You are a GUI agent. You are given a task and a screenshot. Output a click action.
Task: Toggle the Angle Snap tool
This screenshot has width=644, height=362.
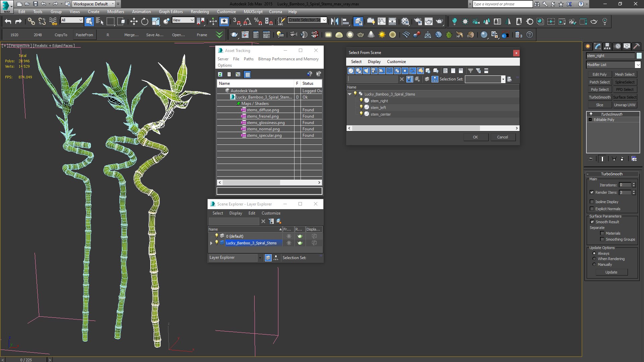[x=248, y=21]
